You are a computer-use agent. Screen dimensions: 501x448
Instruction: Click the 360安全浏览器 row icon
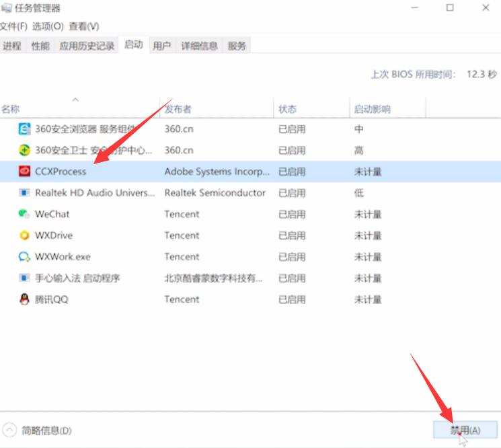coord(24,129)
